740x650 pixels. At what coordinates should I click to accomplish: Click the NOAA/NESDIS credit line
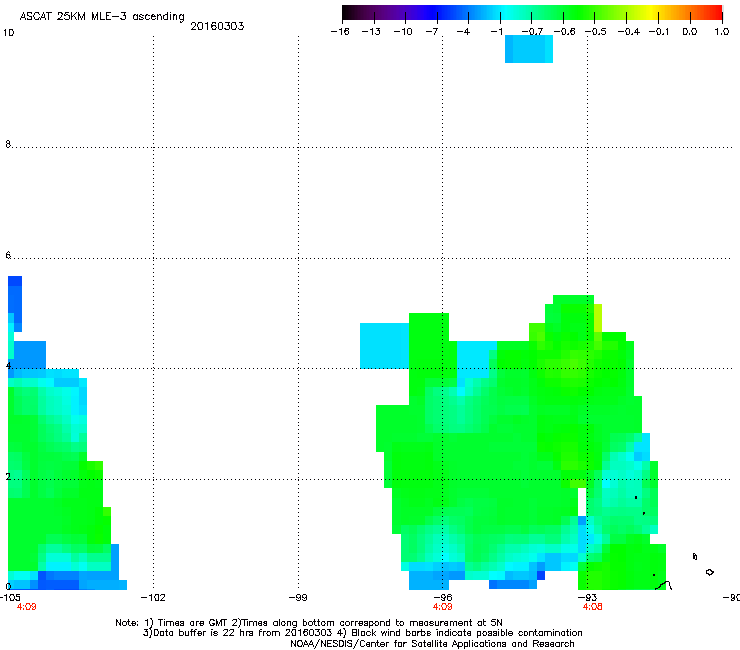click(x=432, y=644)
